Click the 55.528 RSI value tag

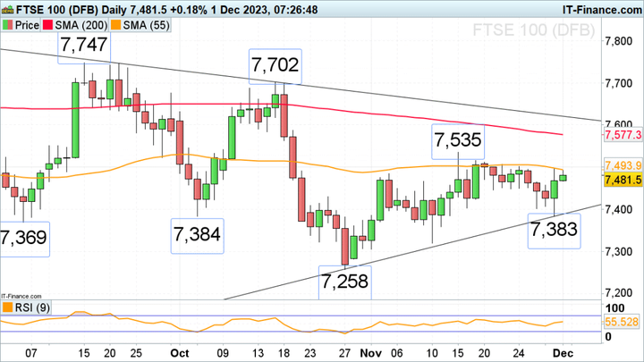[x=622, y=322]
